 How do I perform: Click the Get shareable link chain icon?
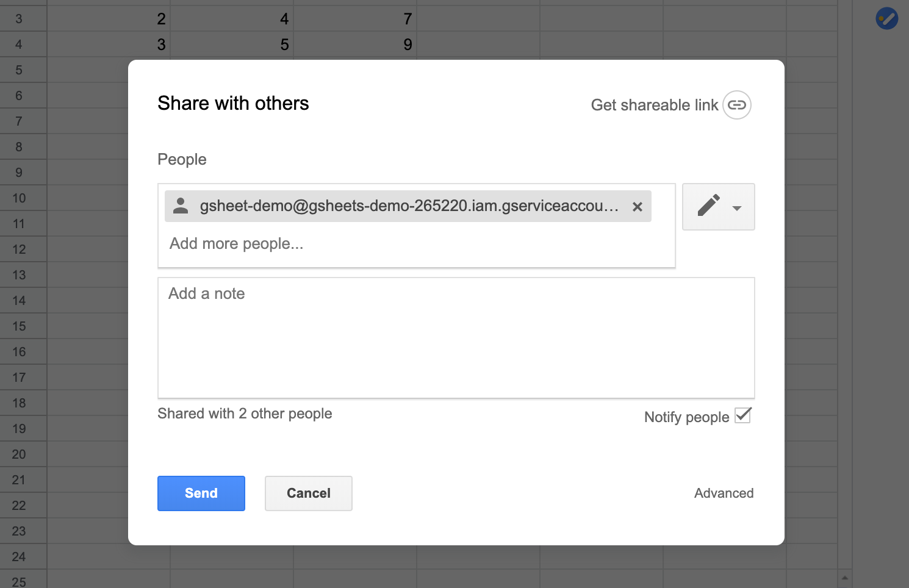click(x=736, y=105)
